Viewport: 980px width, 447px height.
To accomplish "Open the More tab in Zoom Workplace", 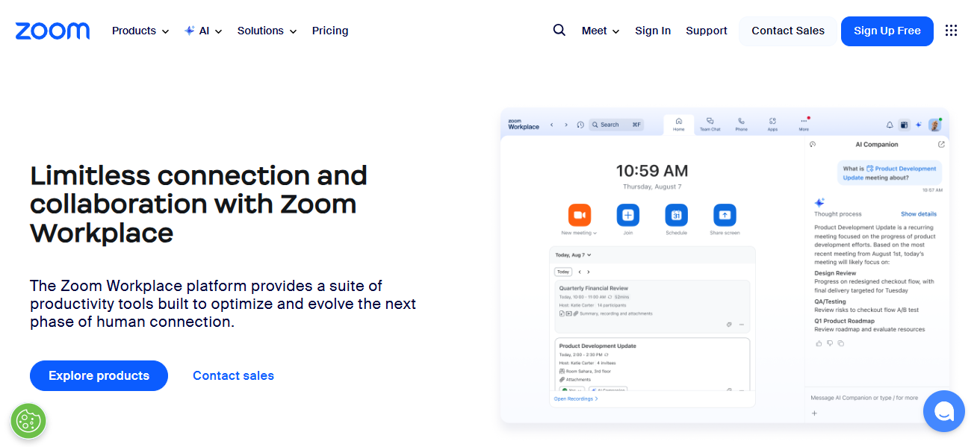I will [804, 125].
